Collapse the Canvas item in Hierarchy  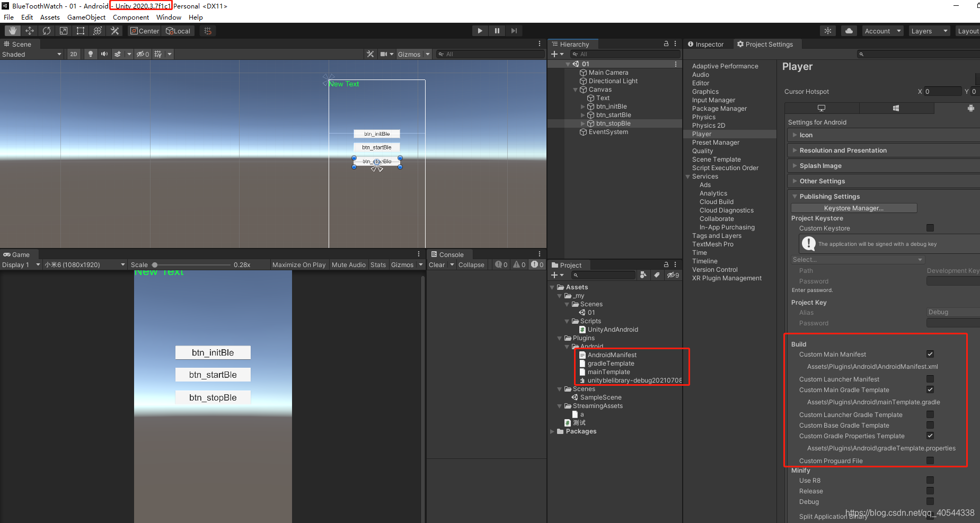(x=575, y=89)
